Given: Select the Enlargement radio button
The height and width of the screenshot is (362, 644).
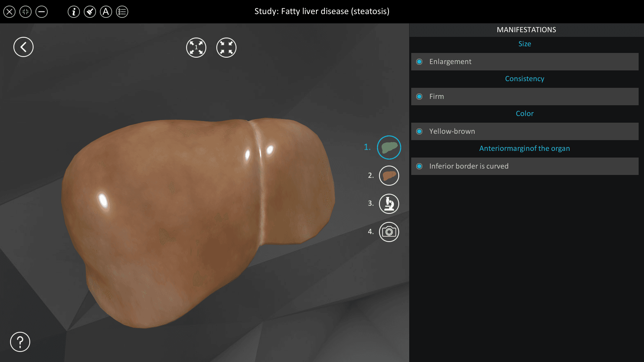Looking at the screenshot, I should point(419,62).
